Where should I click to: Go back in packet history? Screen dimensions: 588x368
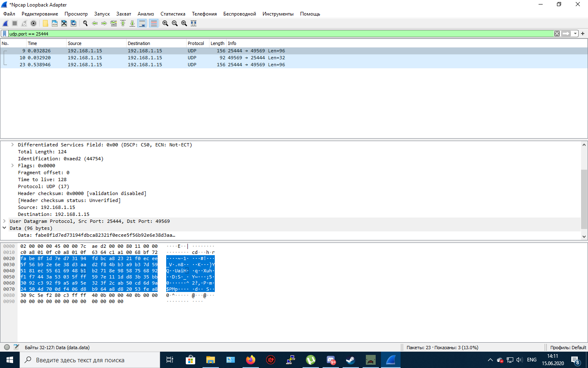coord(95,23)
